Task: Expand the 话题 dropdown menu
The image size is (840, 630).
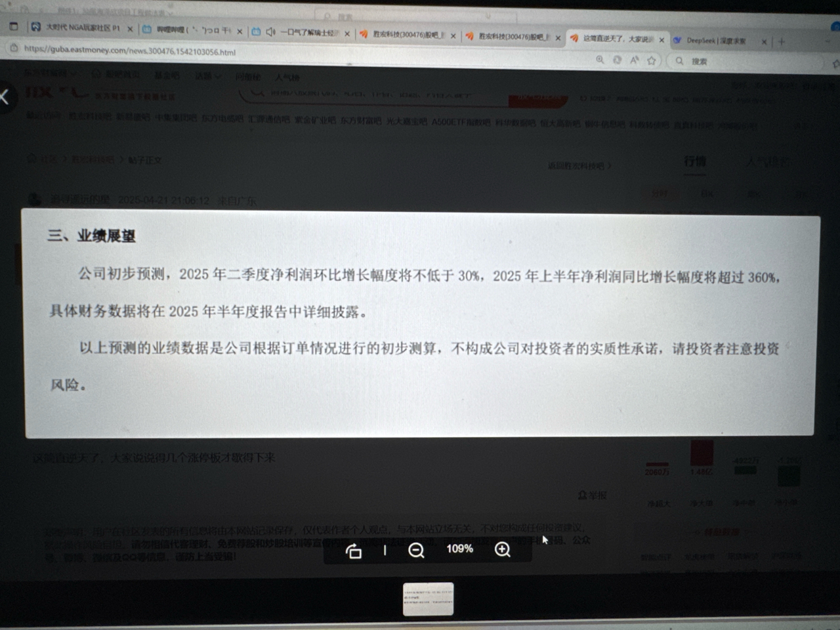Action: [207, 77]
